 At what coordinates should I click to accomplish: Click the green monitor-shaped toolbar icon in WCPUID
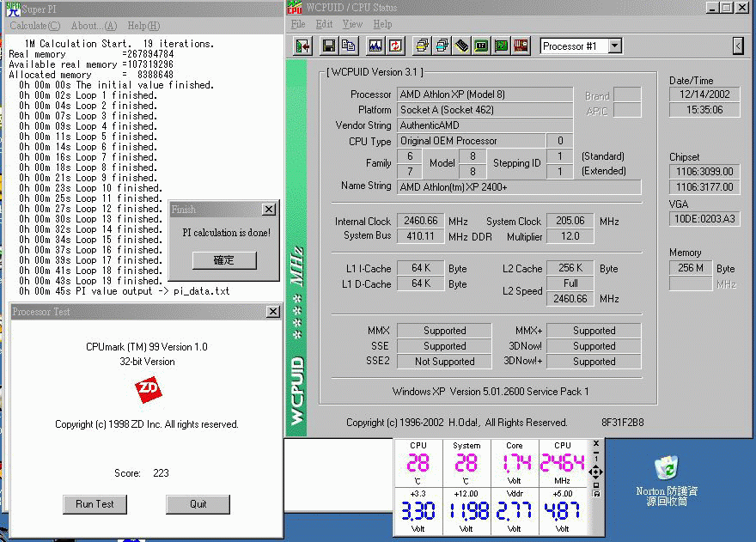click(x=481, y=46)
